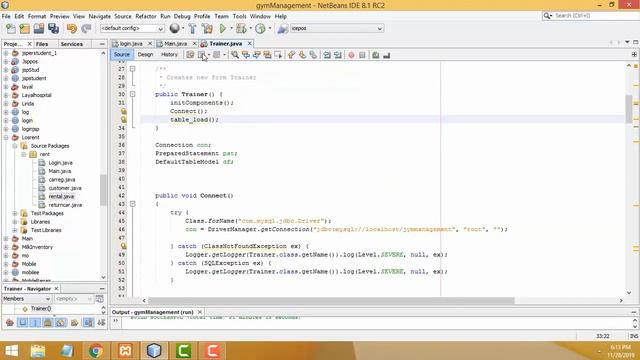Screen dimensions: 640x360
Task: Select the Source view button
Action: [x=122, y=55]
